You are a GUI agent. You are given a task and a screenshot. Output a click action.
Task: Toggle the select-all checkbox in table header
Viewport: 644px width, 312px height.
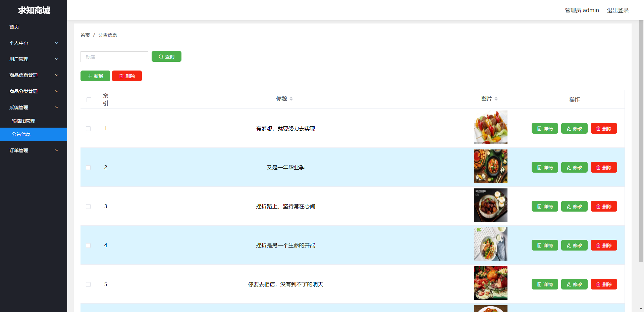(x=89, y=100)
